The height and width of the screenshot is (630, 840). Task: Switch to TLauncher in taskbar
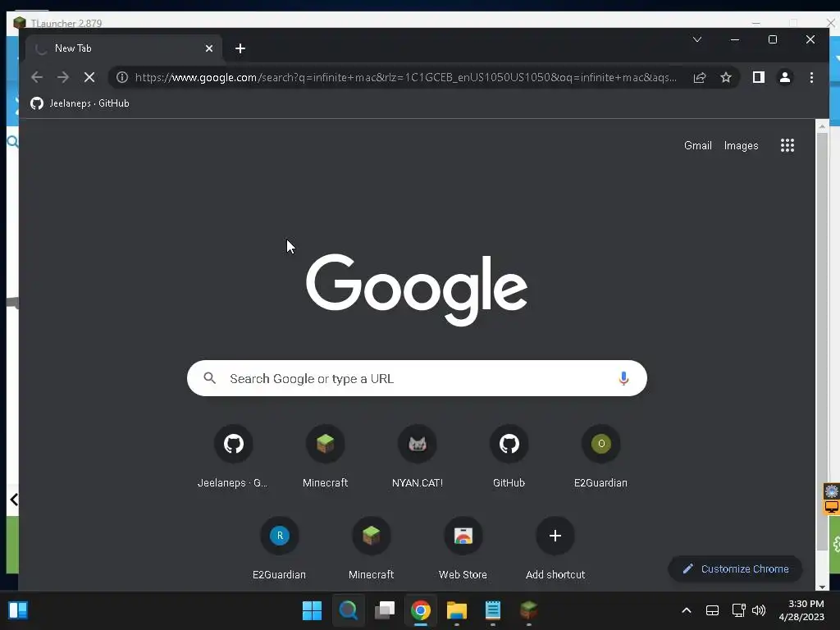[x=529, y=610]
